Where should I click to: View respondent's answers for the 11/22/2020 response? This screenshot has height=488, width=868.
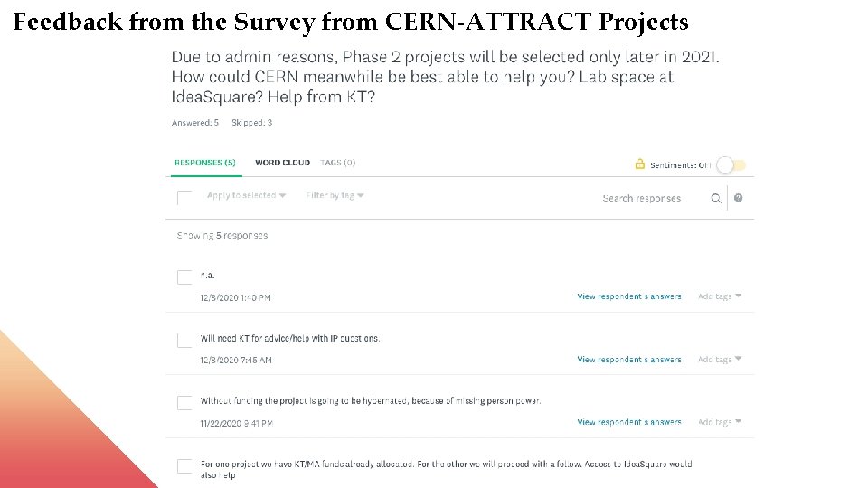(629, 422)
